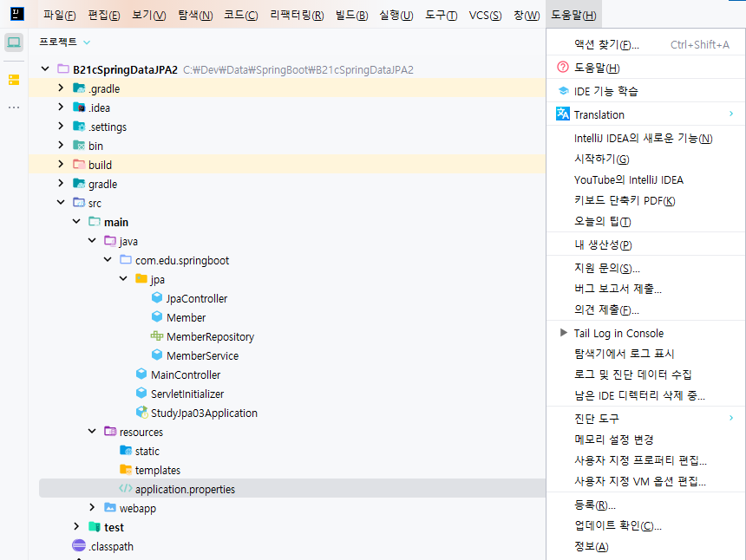This screenshot has width=746, height=560.
Task: Open the more tool windows ellipsis
Action: 14,107
